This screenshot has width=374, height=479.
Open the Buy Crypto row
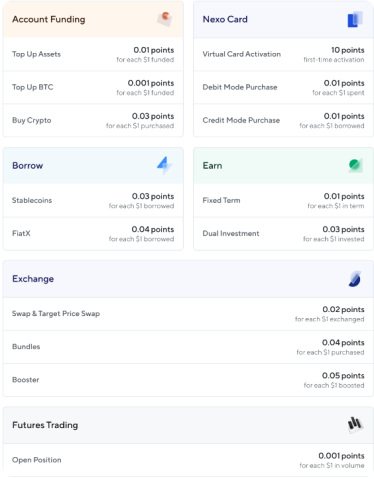(x=93, y=120)
